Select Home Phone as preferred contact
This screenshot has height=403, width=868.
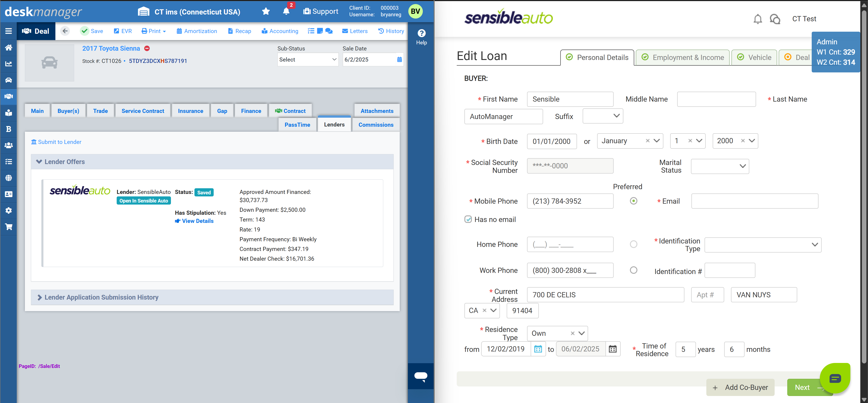coord(634,244)
